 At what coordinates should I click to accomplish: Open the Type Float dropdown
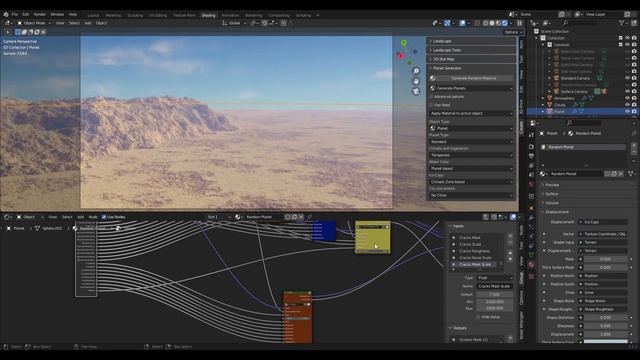495,278
